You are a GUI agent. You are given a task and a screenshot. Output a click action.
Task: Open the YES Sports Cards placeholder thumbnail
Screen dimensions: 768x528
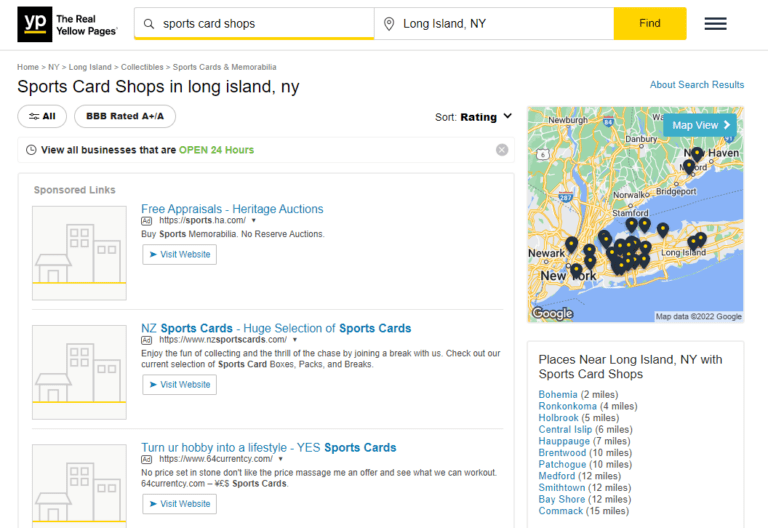point(79,485)
